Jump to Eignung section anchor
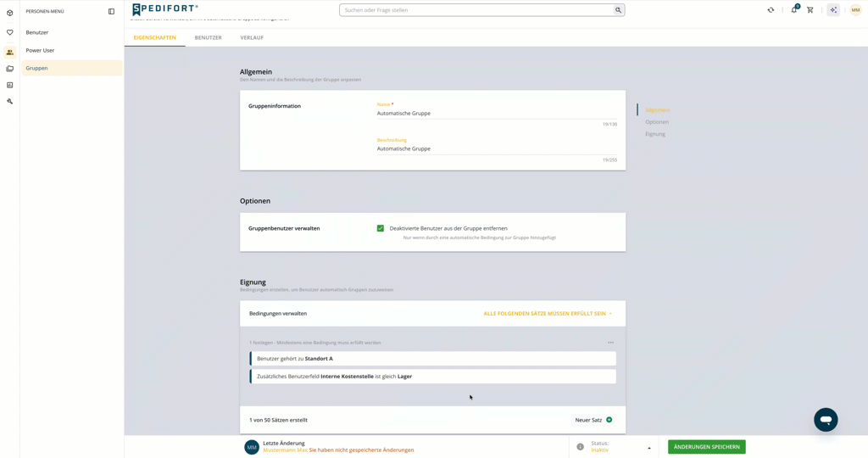Viewport: 868px width, 458px height. tap(655, 134)
